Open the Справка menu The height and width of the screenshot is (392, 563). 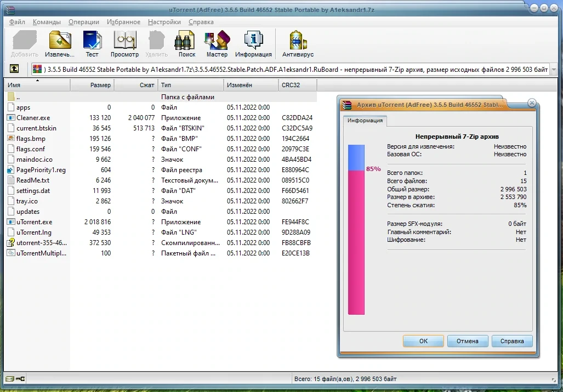(x=201, y=22)
